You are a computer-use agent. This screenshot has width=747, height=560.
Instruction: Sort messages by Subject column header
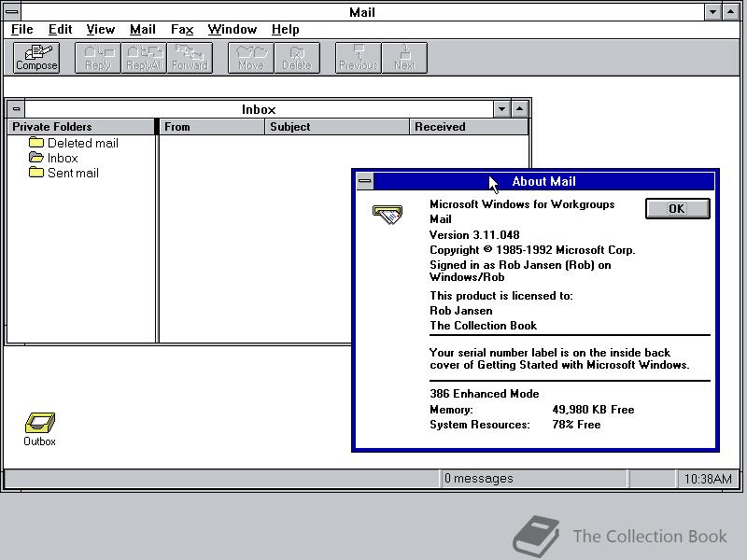[337, 127]
